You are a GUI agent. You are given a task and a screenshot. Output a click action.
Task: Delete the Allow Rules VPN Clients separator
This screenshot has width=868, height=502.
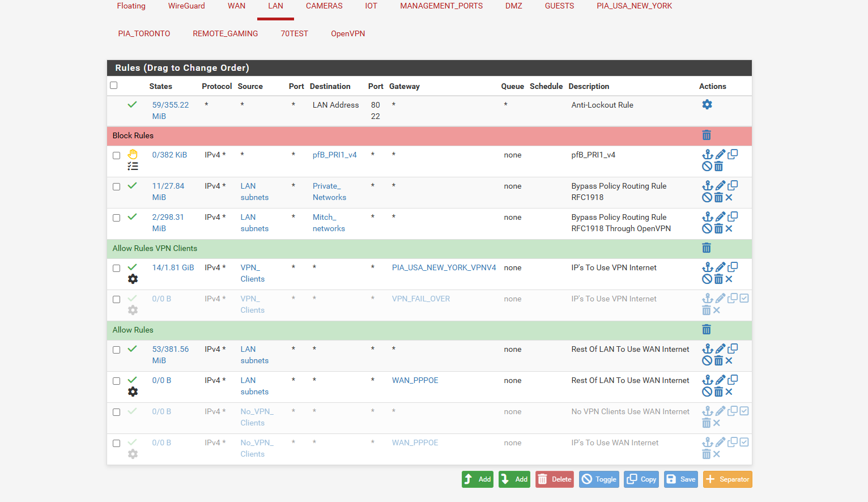pyautogui.click(x=706, y=248)
